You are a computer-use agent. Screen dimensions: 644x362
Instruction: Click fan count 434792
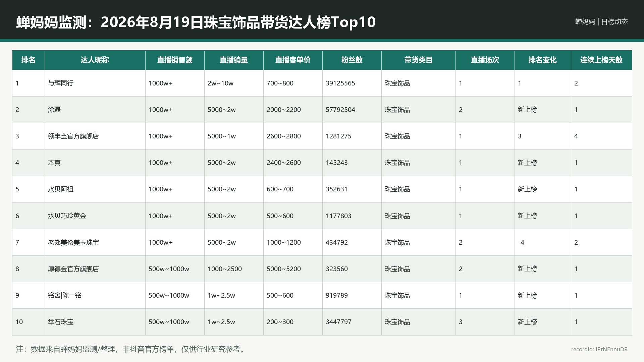click(337, 242)
